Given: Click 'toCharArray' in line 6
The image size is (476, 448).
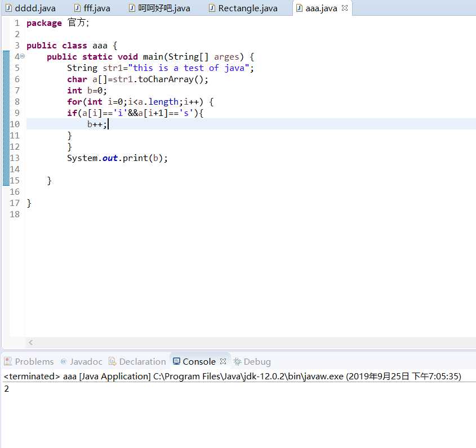Looking at the screenshot, I should click(166, 79).
